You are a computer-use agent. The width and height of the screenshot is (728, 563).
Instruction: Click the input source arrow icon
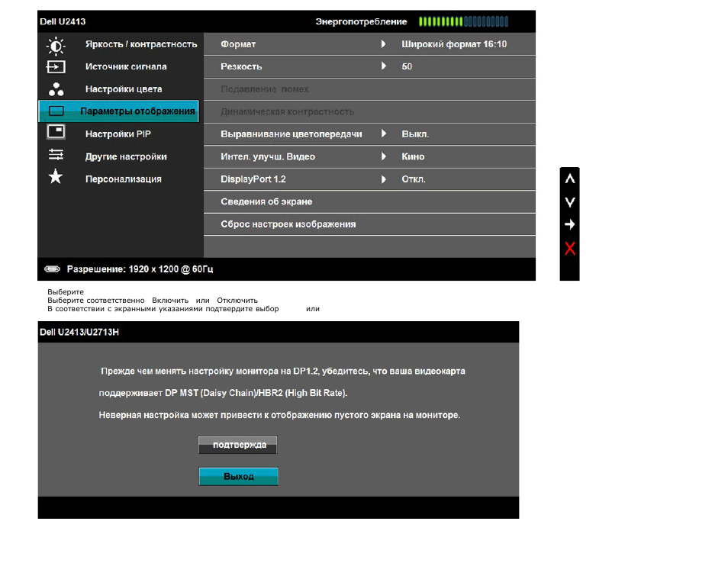point(56,67)
